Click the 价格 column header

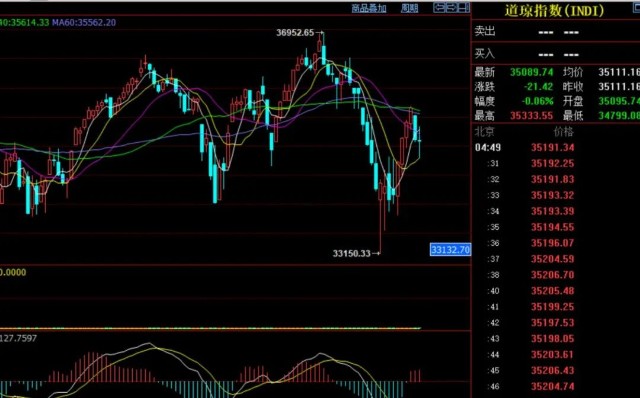[563, 131]
